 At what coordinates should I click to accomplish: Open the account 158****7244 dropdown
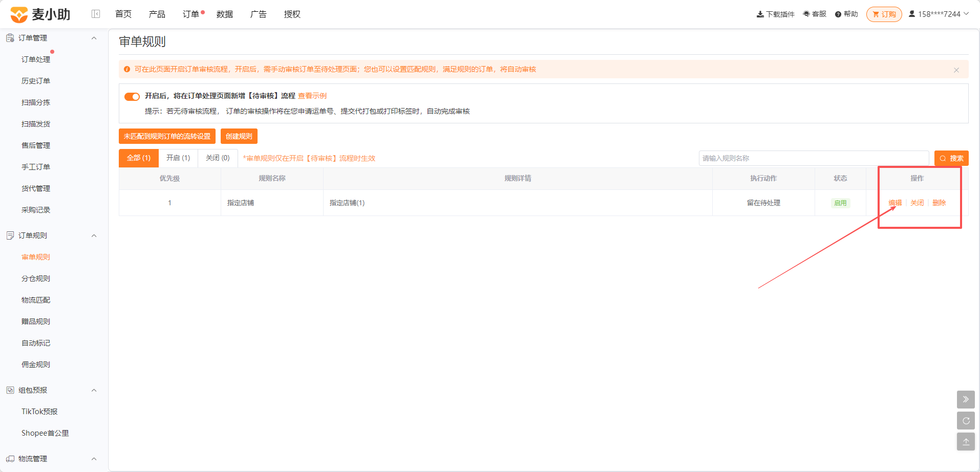939,14
